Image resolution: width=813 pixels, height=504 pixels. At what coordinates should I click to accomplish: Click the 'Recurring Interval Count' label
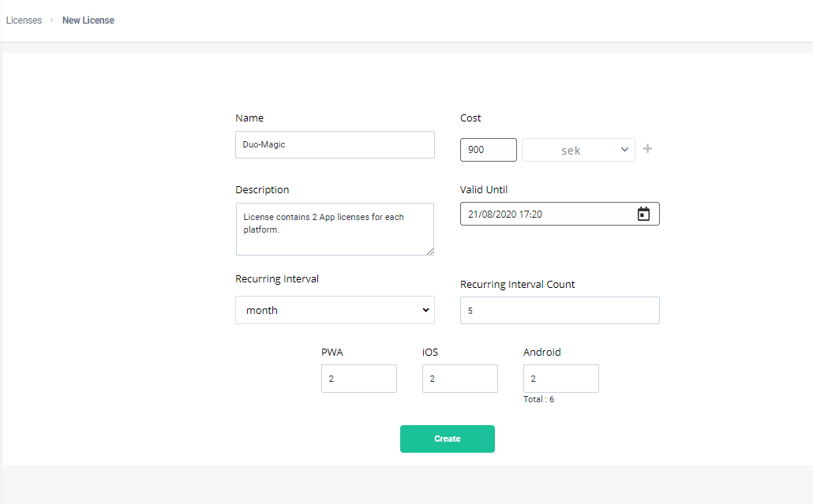(518, 285)
